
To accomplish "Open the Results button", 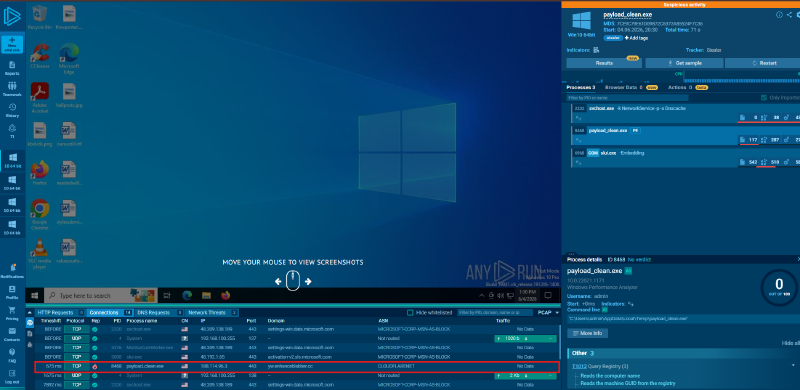I will point(605,63).
